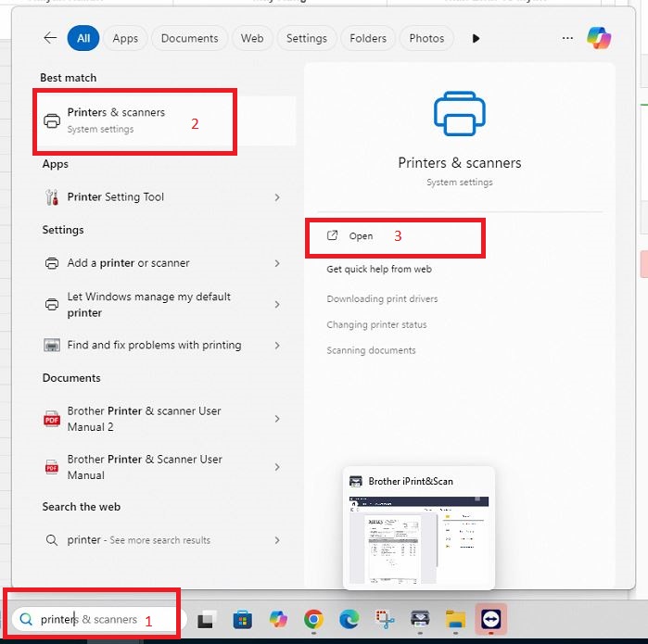Image resolution: width=648 pixels, height=644 pixels.
Task: Open Google Chrome from the taskbar
Action: point(313,620)
